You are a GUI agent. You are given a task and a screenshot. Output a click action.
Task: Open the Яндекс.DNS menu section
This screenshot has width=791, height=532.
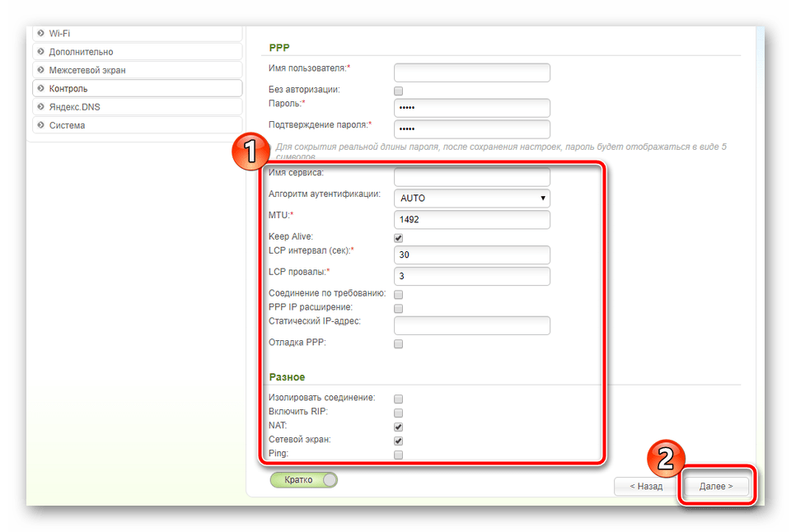[x=138, y=107]
